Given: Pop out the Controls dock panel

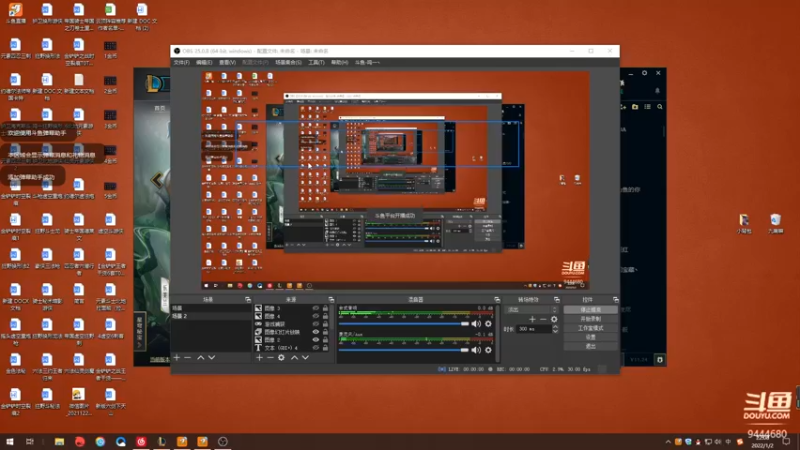Looking at the screenshot, I should (x=616, y=299).
